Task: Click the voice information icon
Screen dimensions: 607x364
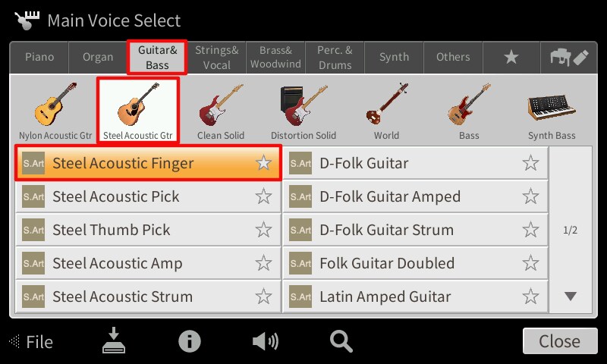Action: point(189,341)
